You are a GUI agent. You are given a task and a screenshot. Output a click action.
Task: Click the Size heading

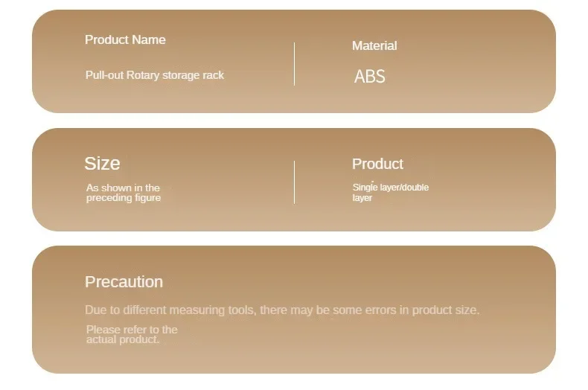102,164
